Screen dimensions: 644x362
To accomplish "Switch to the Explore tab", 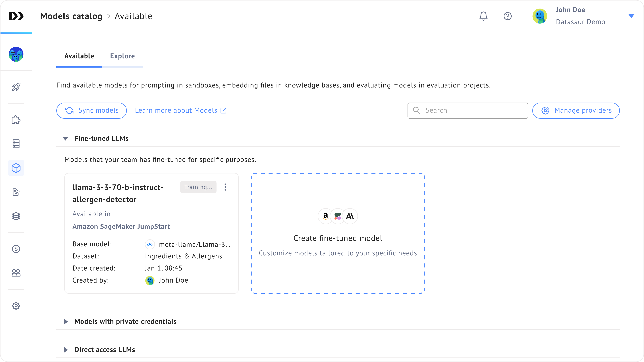I will [122, 56].
